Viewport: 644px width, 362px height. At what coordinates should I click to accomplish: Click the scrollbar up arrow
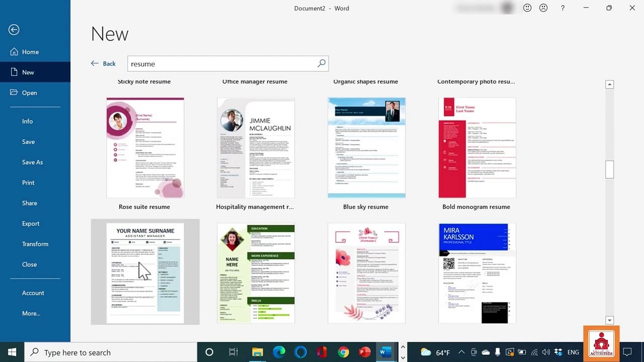609,84
